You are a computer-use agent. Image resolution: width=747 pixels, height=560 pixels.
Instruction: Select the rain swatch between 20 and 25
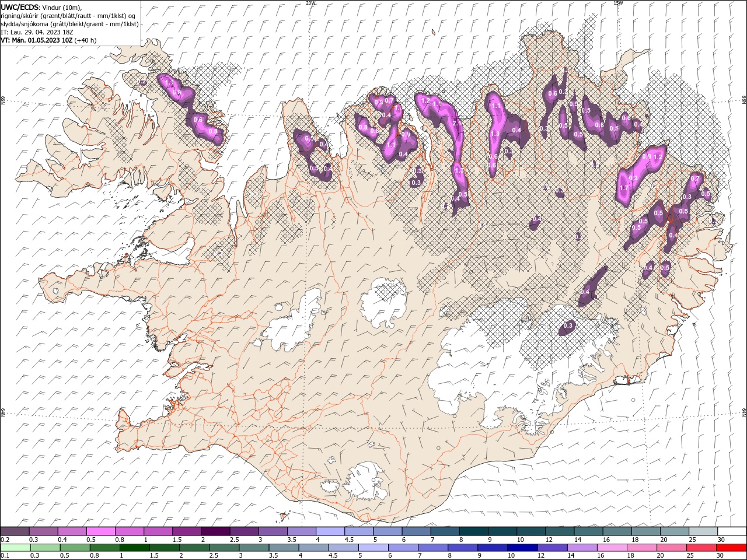coord(673,548)
